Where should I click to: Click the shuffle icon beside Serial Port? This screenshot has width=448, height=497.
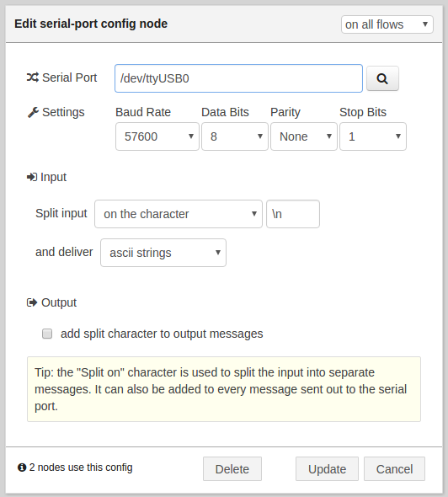pos(33,77)
